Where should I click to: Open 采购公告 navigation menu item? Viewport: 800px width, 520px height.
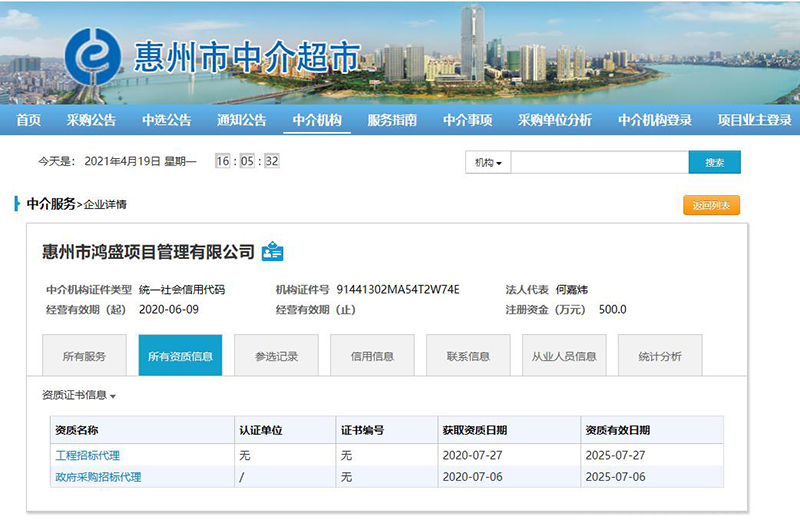click(91, 120)
